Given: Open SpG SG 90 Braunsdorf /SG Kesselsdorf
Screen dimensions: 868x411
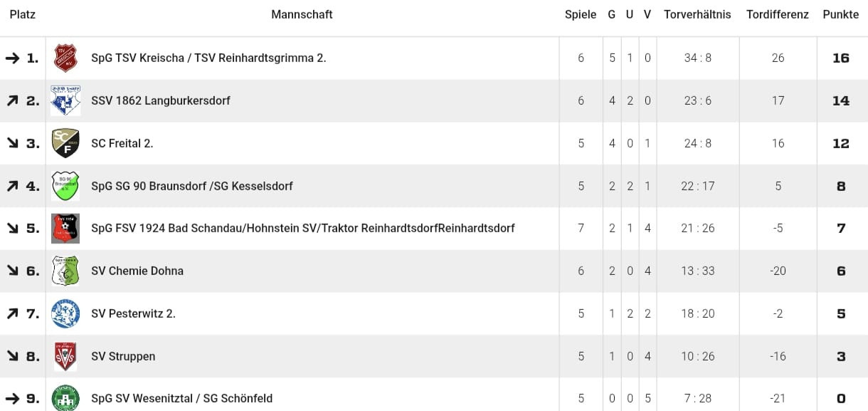Looking at the screenshot, I should click(192, 186).
